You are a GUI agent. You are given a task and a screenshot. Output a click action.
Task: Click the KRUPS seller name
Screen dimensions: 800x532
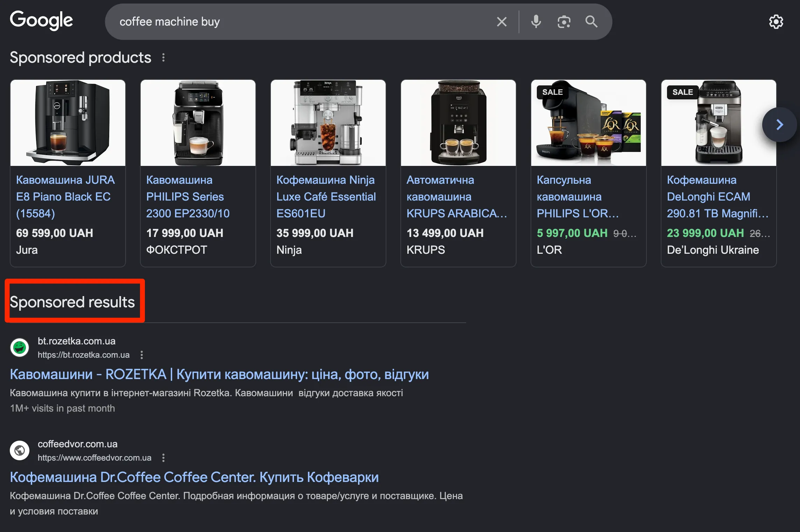[426, 250]
